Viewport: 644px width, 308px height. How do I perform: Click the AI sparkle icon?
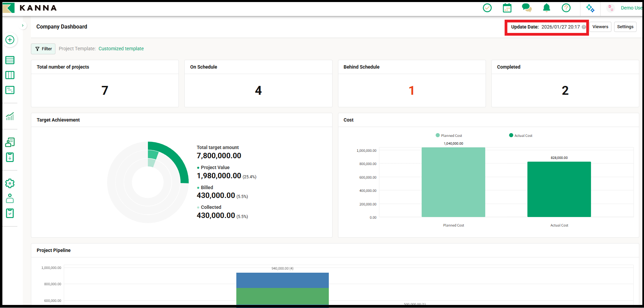tap(590, 8)
